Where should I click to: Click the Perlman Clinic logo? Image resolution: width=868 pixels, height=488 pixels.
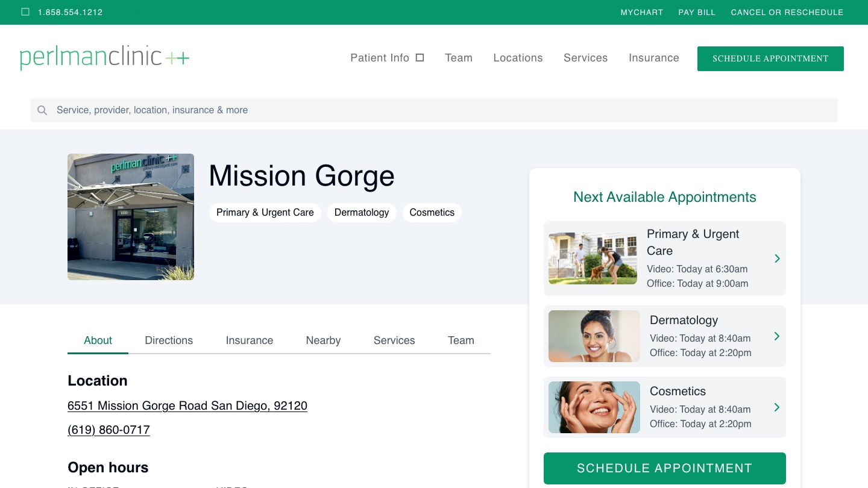point(104,58)
